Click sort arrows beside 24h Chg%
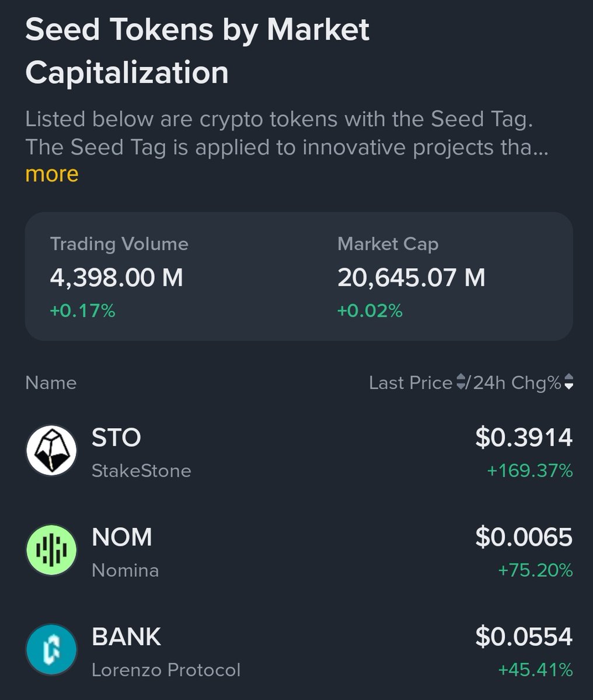The image size is (593, 700). tap(568, 383)
